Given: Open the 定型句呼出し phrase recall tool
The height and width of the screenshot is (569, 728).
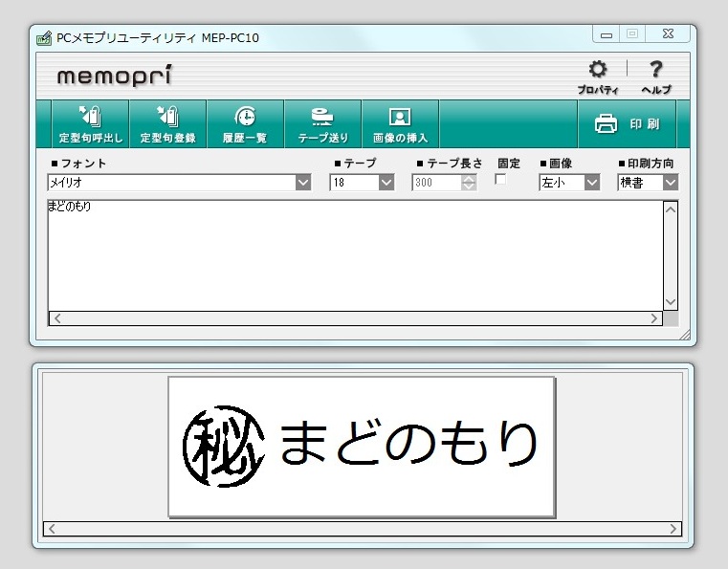Looking at the screenshot, I should click(91, 124).
